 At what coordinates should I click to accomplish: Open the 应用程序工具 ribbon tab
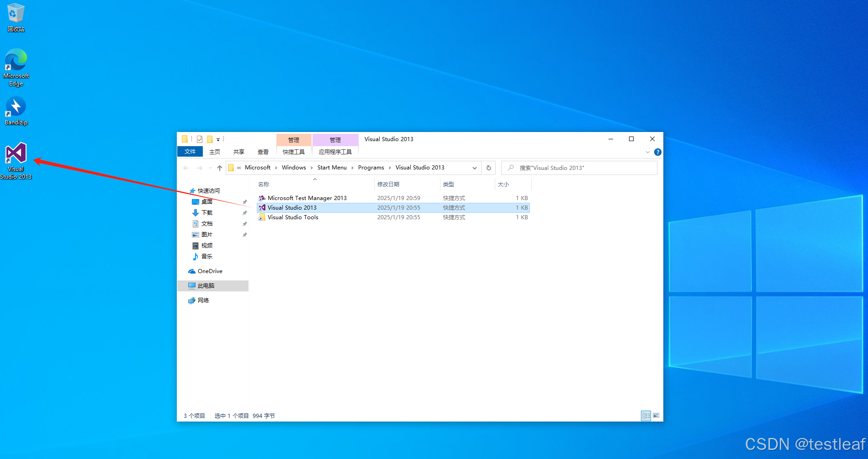335,152
